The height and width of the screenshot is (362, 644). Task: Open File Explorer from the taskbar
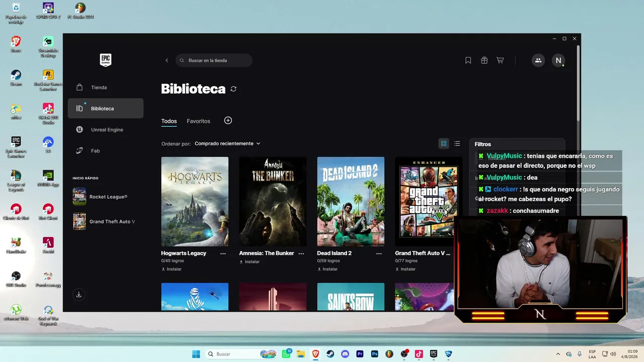point(301,354)
